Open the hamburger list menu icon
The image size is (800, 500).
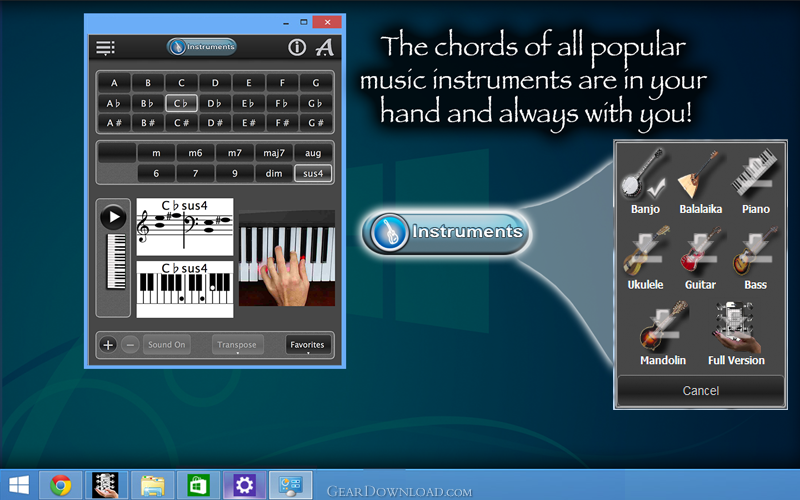coord(105,47)
